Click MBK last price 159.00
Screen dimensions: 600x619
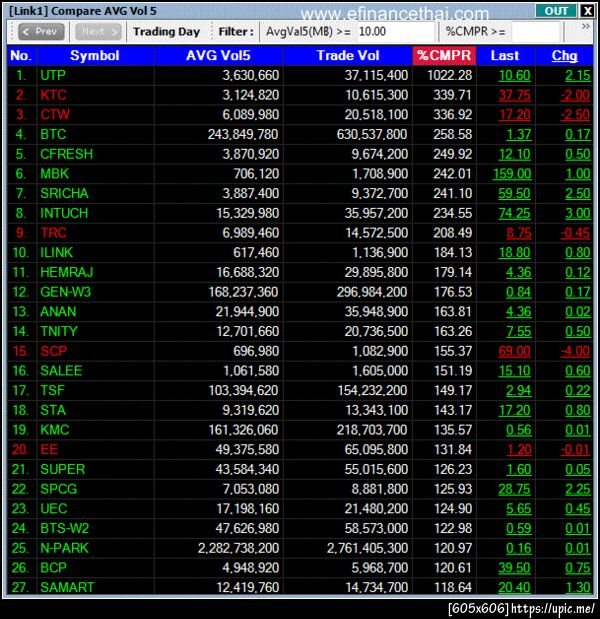[x=512, y=174]
